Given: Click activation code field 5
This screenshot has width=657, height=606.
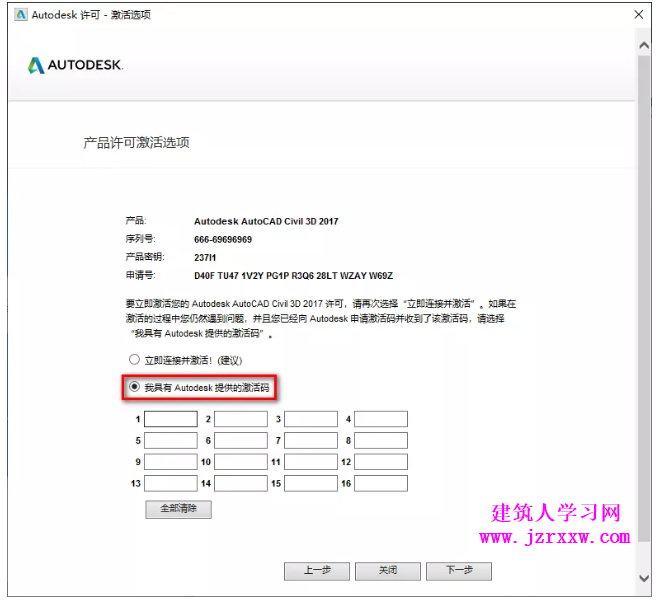Looking at the screenshot, I should click(171, 440).
